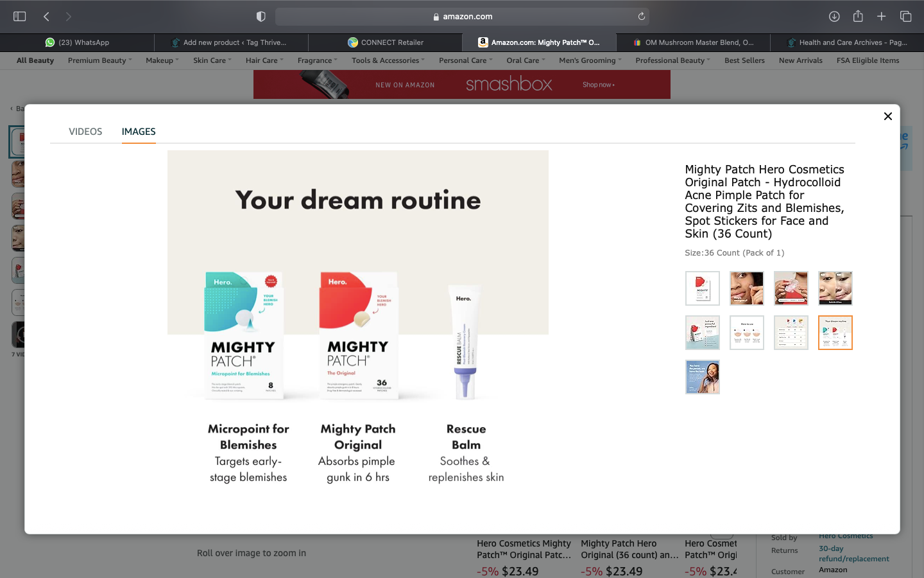Click the 30-day refund/replacement link
924x578 pixels.
(x=853, y=554)
